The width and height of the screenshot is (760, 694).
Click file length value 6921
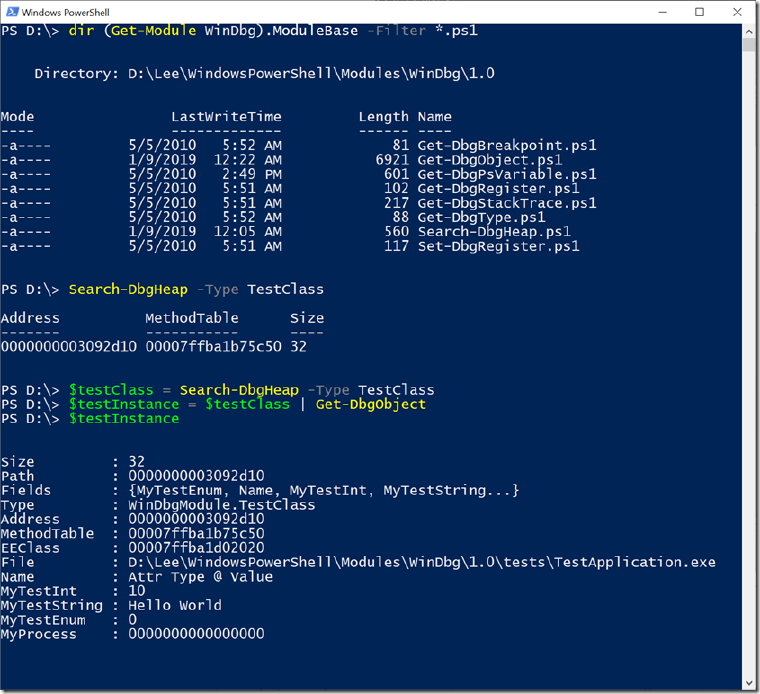(392, 160)
